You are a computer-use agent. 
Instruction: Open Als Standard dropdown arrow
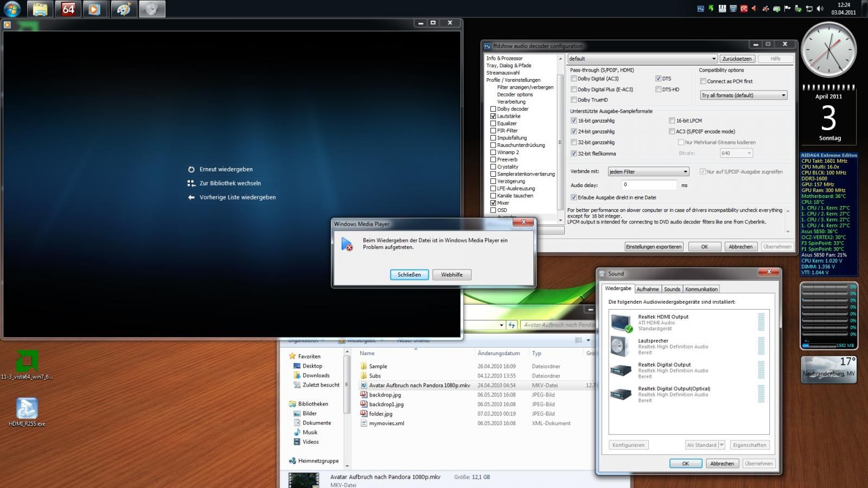tap(722, 445)
